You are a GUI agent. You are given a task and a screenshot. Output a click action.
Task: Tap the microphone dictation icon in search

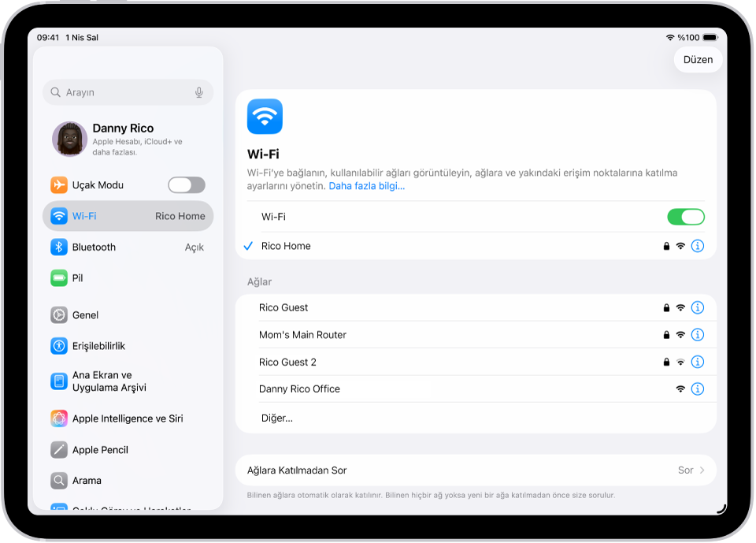[x=198, y=92]
